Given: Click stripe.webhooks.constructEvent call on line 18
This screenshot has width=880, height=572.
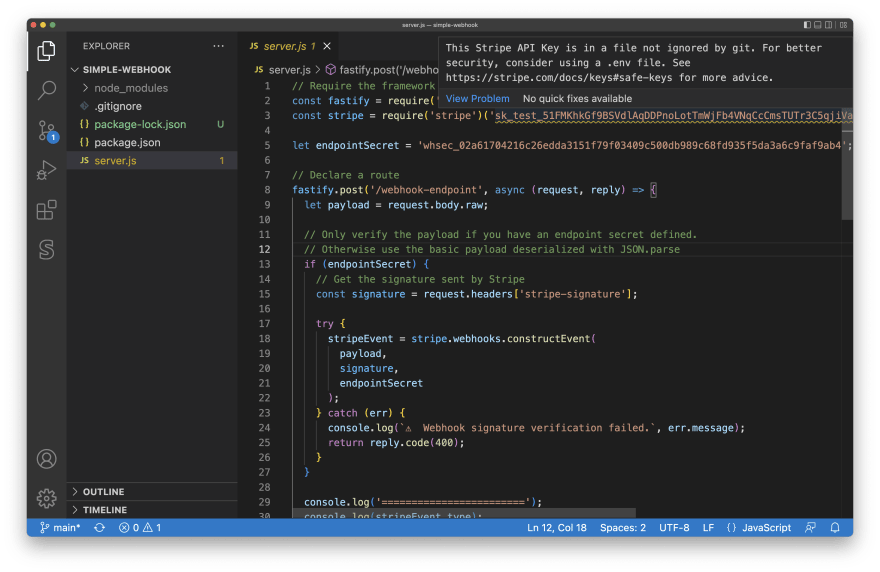Looking at the screenshot, I should point(503,338).
